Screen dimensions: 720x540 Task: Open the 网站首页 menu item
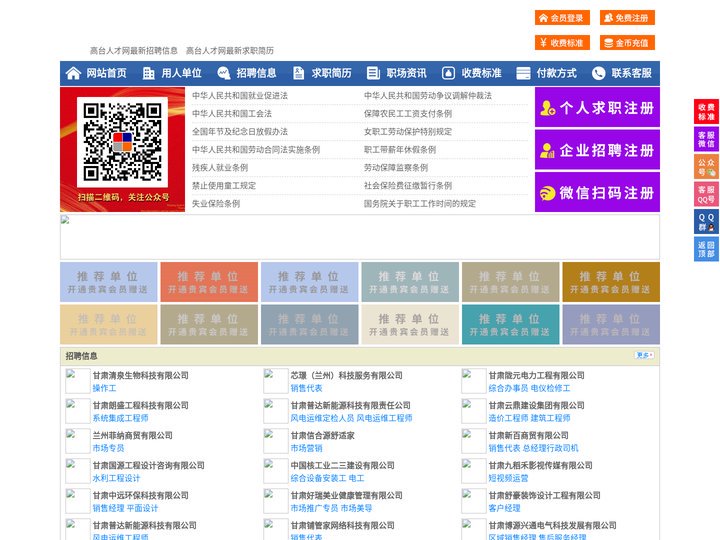(107, 73)
